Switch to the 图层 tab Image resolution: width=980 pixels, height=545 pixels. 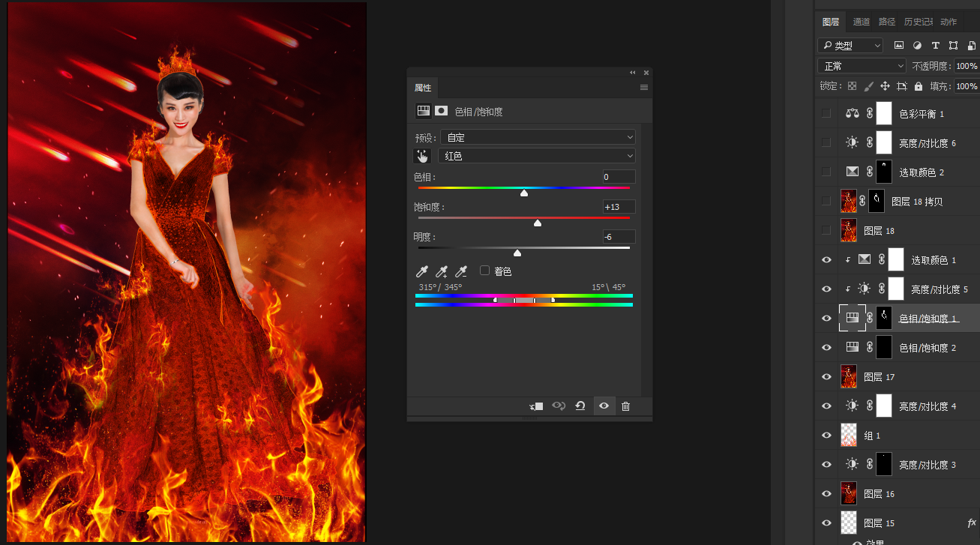(831, 22)
